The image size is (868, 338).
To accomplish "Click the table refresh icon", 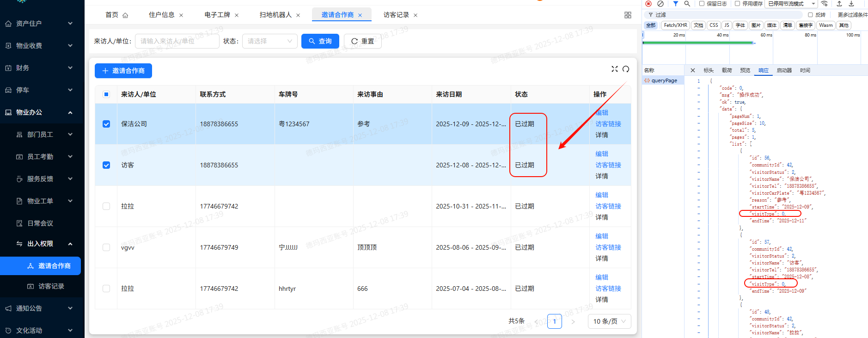I will tap(626, 69).
